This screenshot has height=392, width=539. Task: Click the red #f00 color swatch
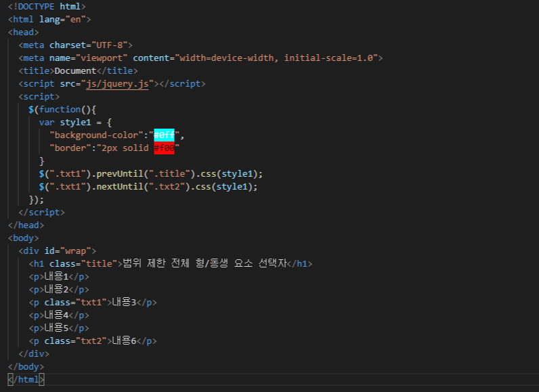[164, 148]
